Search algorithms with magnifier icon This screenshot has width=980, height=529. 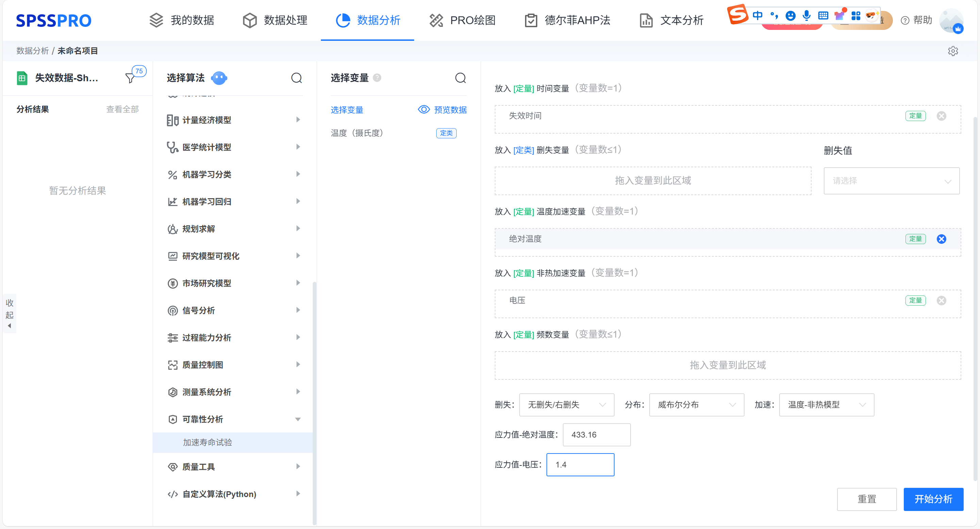296,78
